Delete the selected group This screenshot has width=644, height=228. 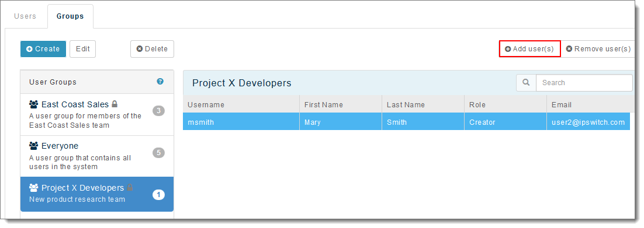click(152, 49)
